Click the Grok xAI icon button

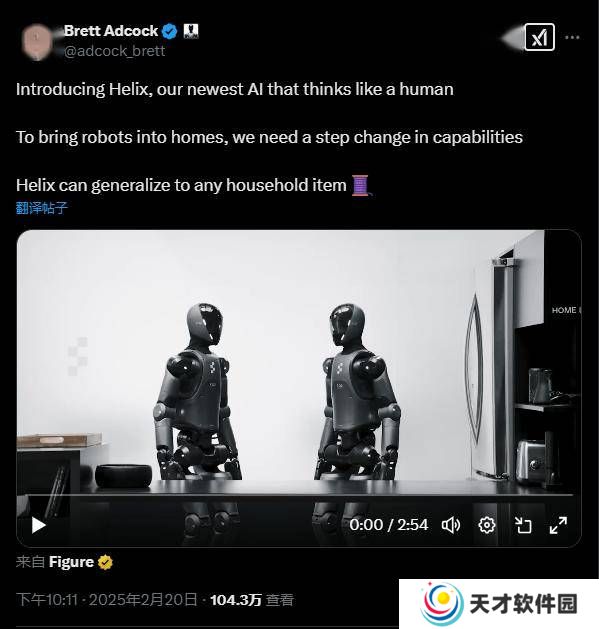tap(540, 37)
